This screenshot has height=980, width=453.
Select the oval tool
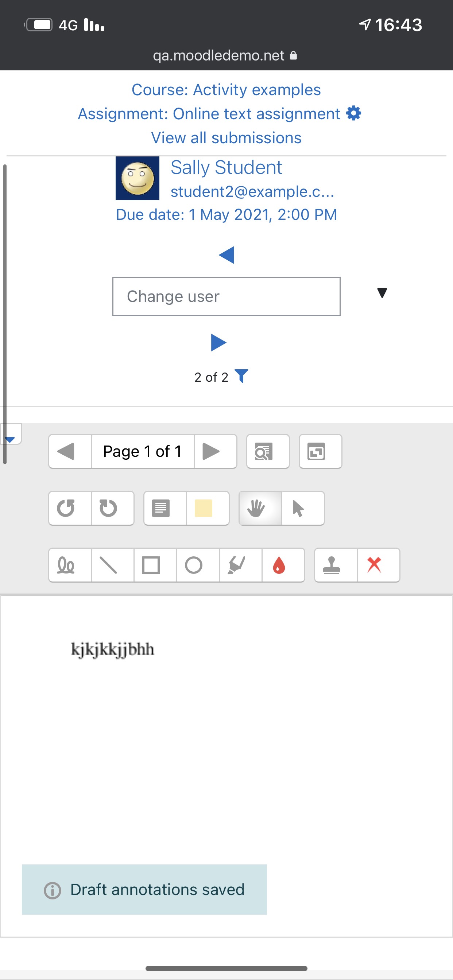tap(198, 565)
